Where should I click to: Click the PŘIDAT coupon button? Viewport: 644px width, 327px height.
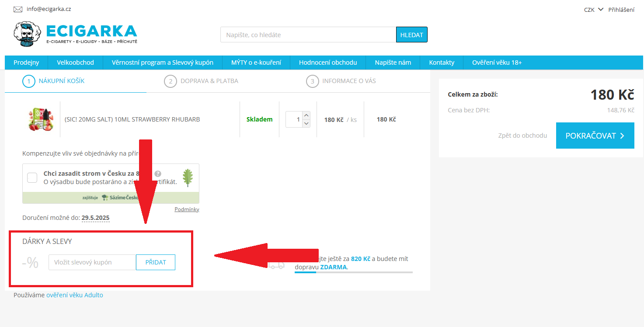(156, 262)
